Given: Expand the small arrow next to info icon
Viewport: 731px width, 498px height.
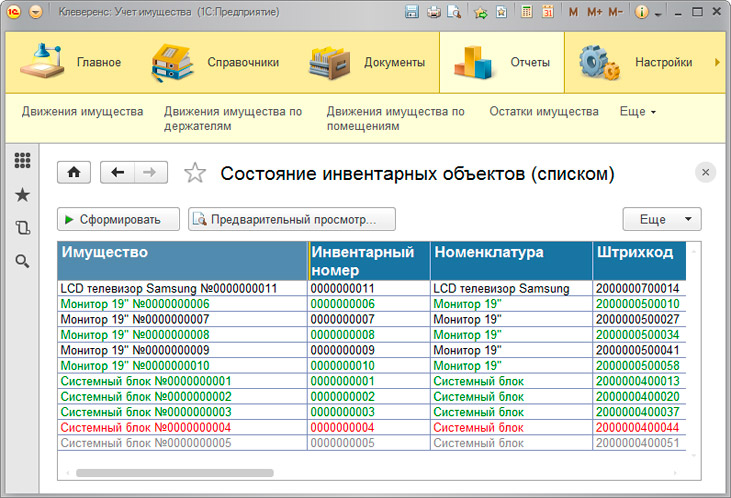Looking at the screenshot, I should coord(658,14).
